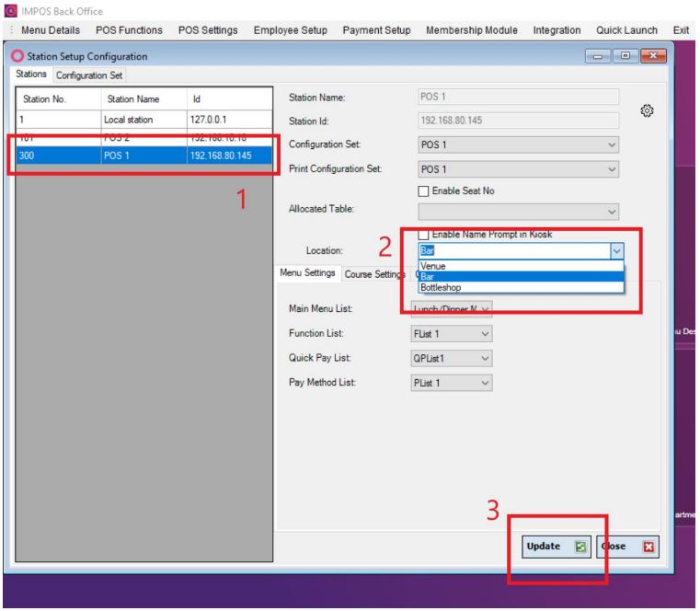
Task: Expand the Print Configuration Set dropdown
Action: click(x=519, y=169)
